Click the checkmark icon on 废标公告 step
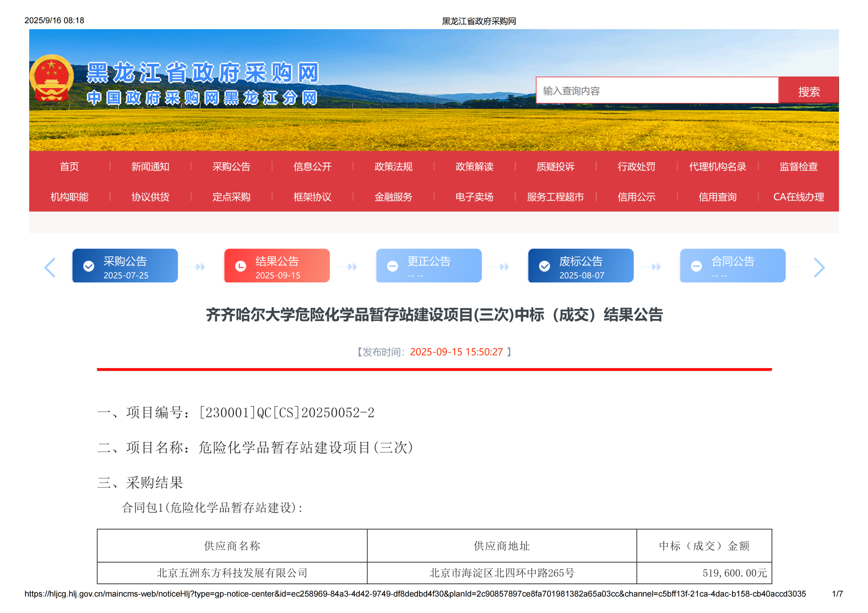Screen dimensions: 868x613 545,266
